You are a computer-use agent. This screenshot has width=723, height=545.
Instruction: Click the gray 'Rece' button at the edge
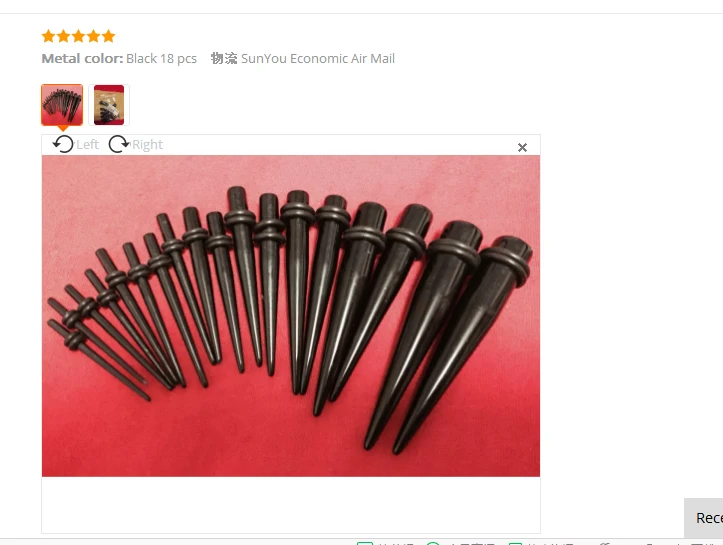pyautogui.click(x=704, y=518)
